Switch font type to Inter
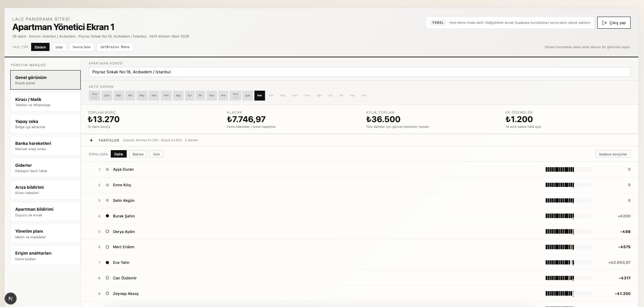This screenshot has height=307, width=644. point(59,47)
